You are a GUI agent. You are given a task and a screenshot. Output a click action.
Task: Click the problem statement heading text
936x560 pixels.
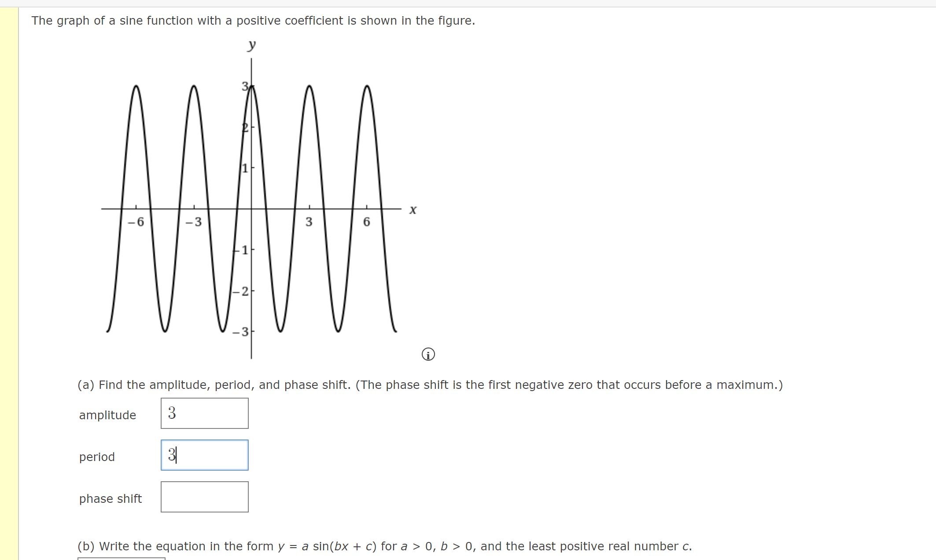tap(253, 20)
